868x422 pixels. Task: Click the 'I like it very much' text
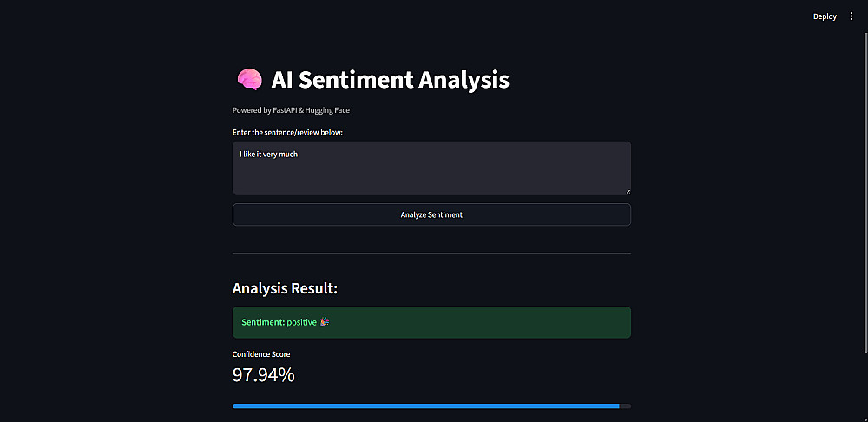268,155
